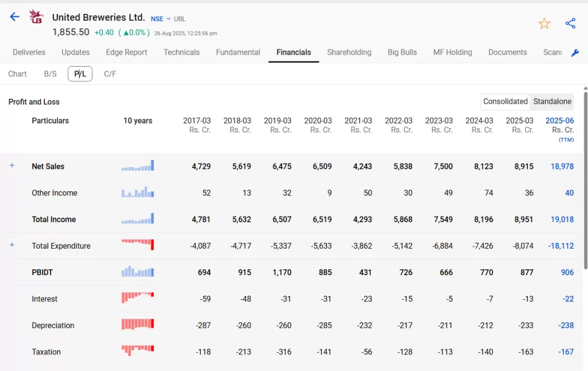The height and width of the screenshot is (371, 588).
Task: Open the Updates tab
Action: point(75,52)
